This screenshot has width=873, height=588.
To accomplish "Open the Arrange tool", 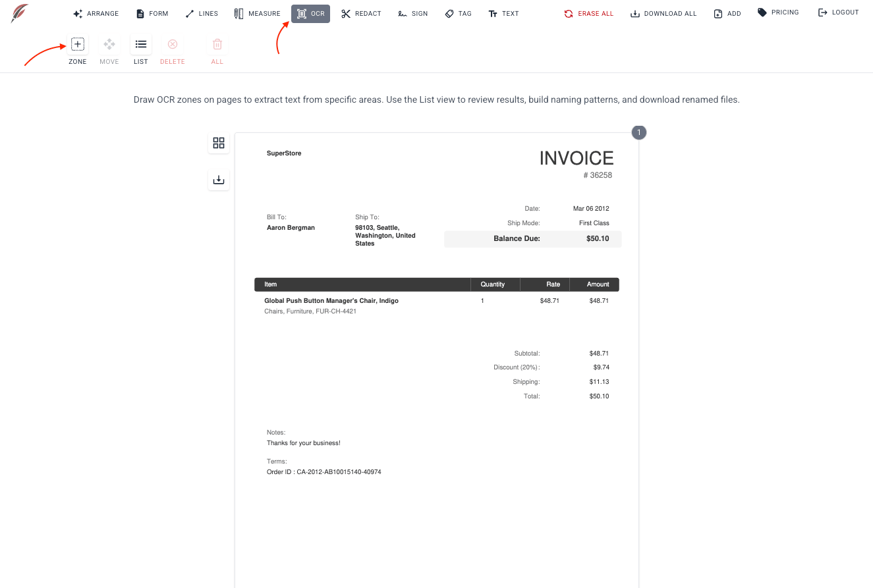I will (96, 14).
